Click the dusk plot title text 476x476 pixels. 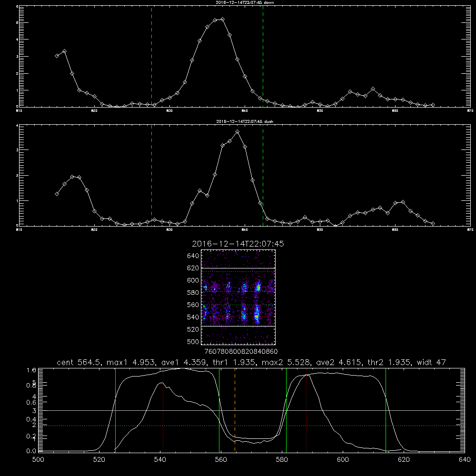tap(245, 121)
